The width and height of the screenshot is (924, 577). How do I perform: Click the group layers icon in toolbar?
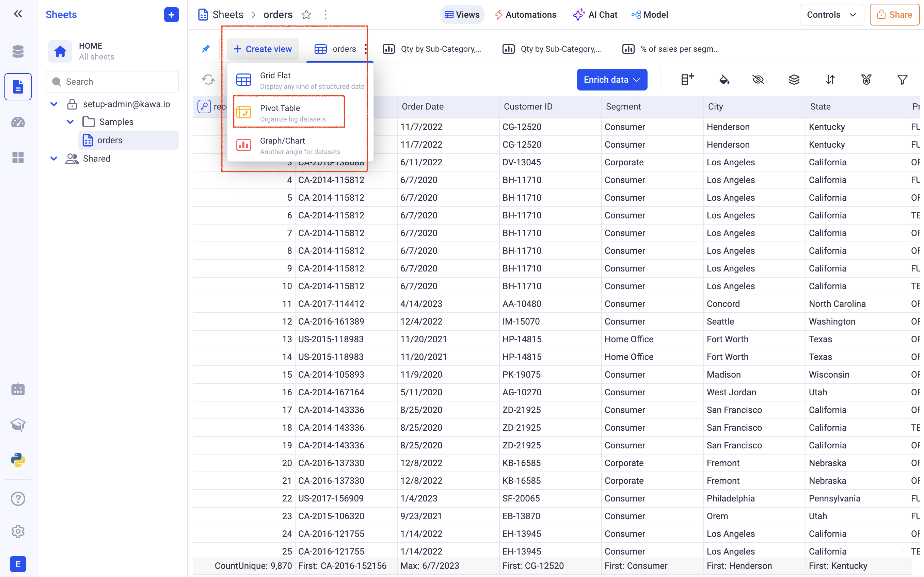click(794, 80)
